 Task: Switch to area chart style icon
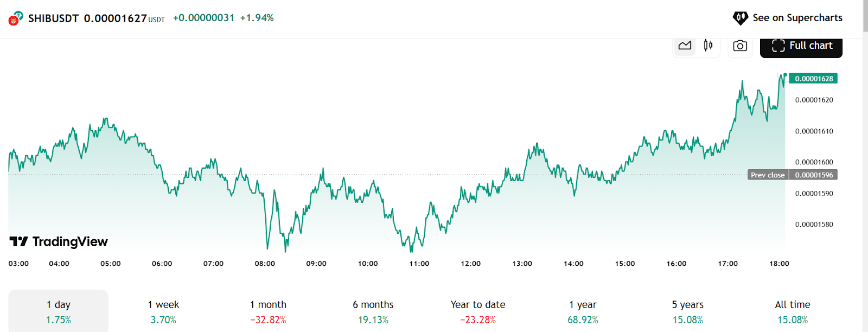[x=685, y=46]
